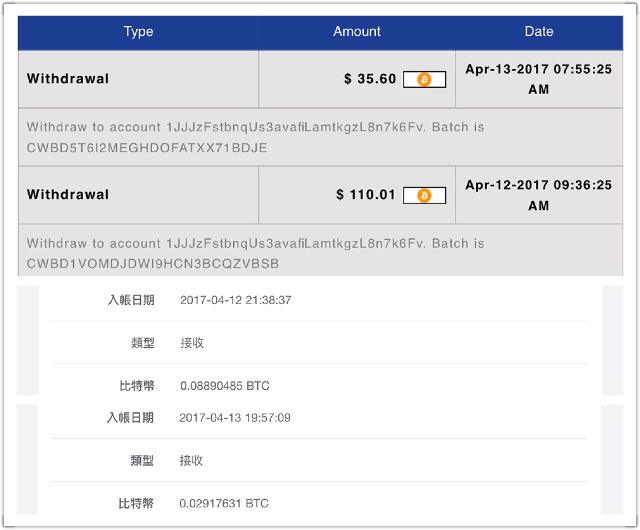
Task: Click the 類型 label under 2017-04-13 19:57:09
Action: (142, 461)
